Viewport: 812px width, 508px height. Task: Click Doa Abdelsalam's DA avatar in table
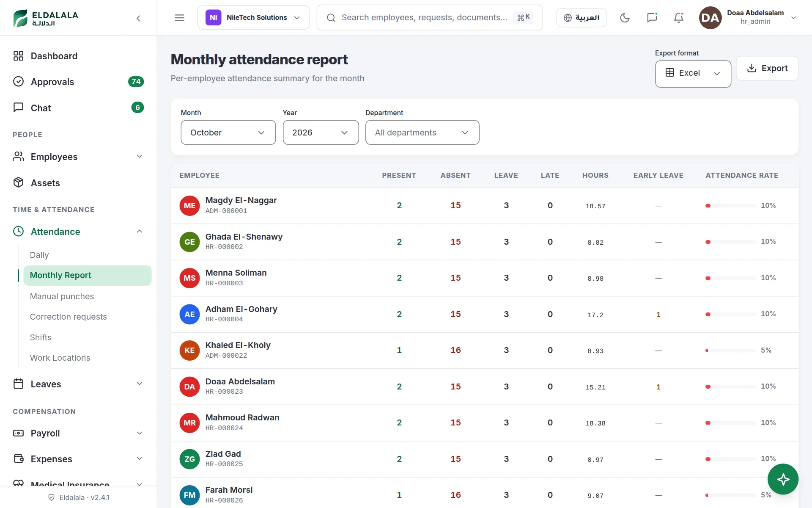tap(189, 387)
